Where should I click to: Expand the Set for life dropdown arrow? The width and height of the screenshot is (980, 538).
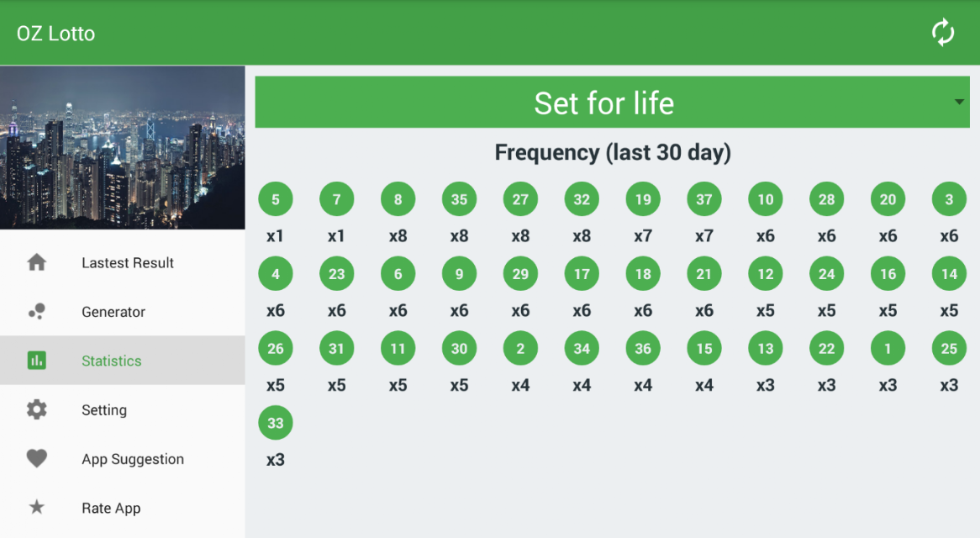coord(959,102)
